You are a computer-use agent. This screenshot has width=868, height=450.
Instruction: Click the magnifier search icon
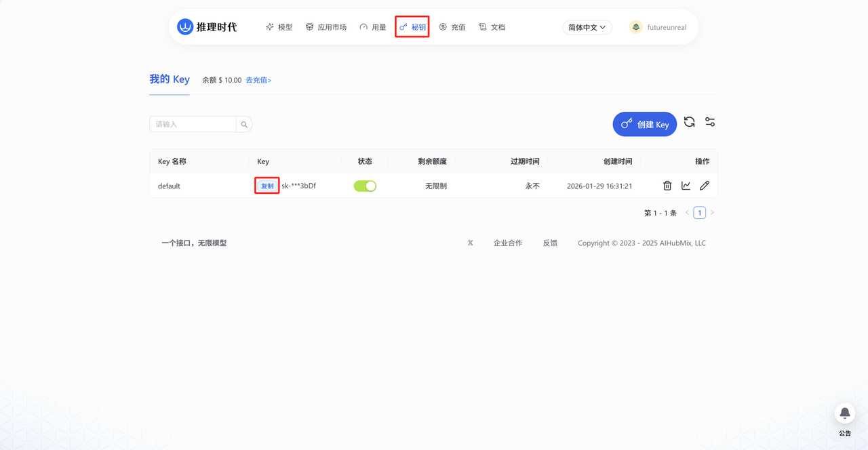[x=244, y=124]
